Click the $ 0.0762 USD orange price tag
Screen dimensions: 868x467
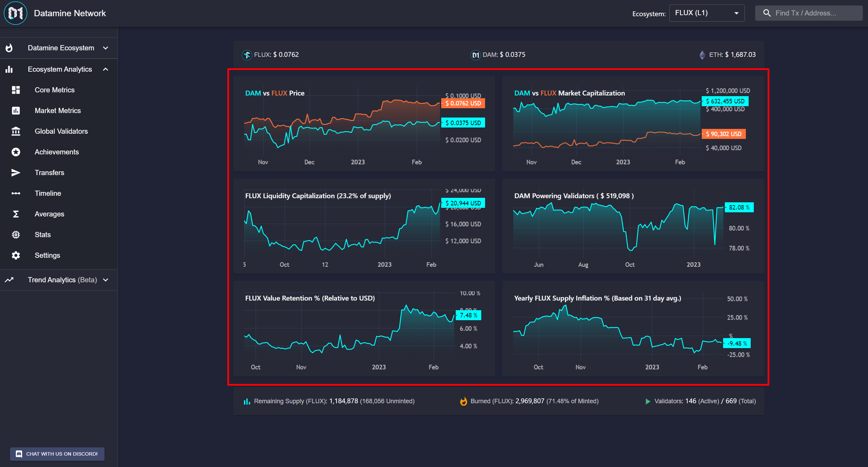[463, 103]
